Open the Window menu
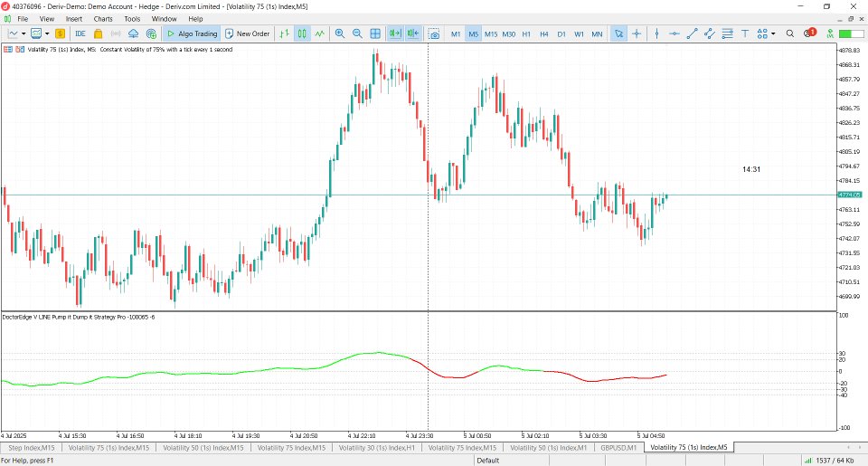 click(x=165, y=19)
